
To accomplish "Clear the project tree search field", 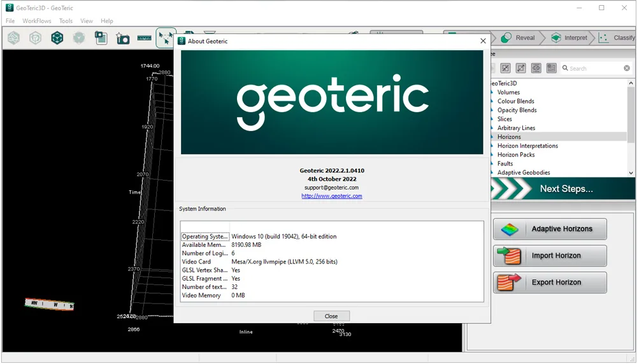I will [x=627, y=68].
